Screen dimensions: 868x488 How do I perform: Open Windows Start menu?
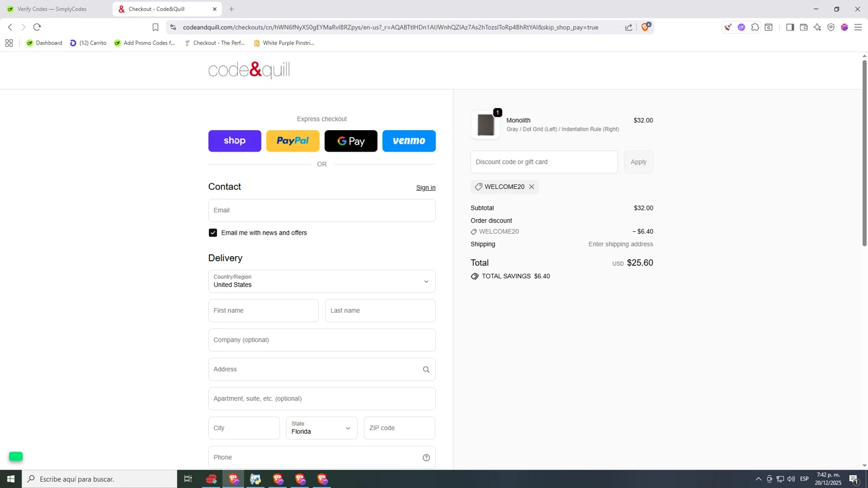[x=10, y=479]
